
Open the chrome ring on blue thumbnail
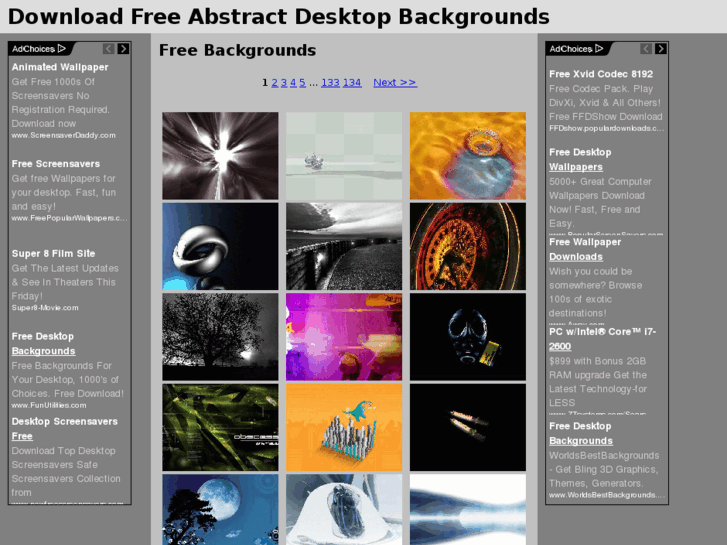[220, 246]
